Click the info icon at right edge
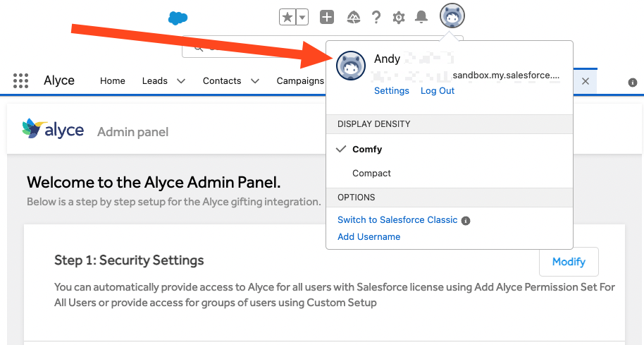The width and height of the screenshot is (644, 345). [x=633, y=83]
